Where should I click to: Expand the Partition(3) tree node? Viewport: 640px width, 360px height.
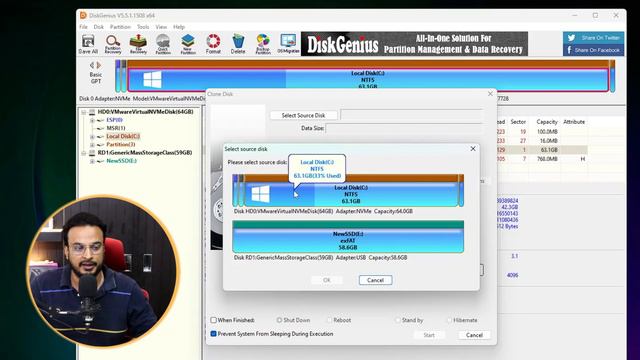(92, 145)
